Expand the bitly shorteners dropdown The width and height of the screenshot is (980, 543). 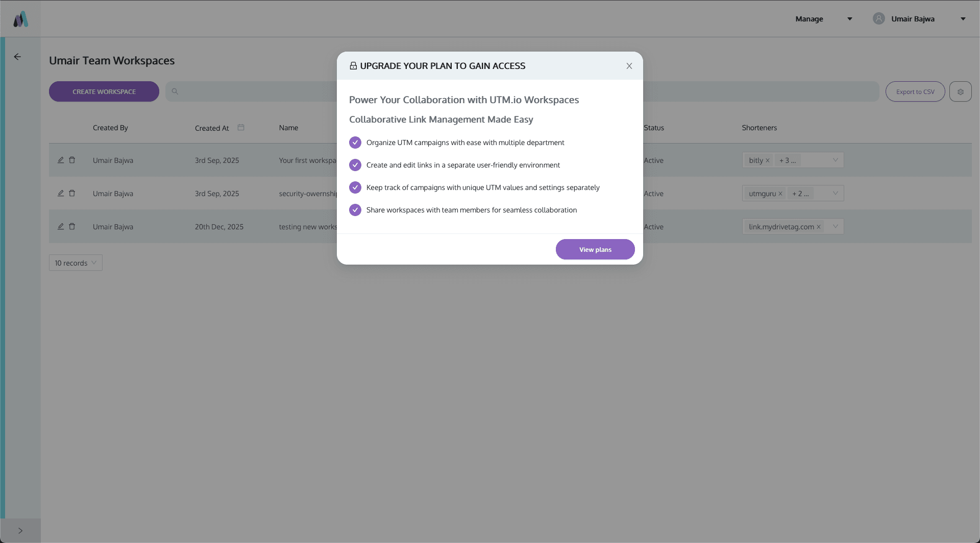click(x=836, y=160)
